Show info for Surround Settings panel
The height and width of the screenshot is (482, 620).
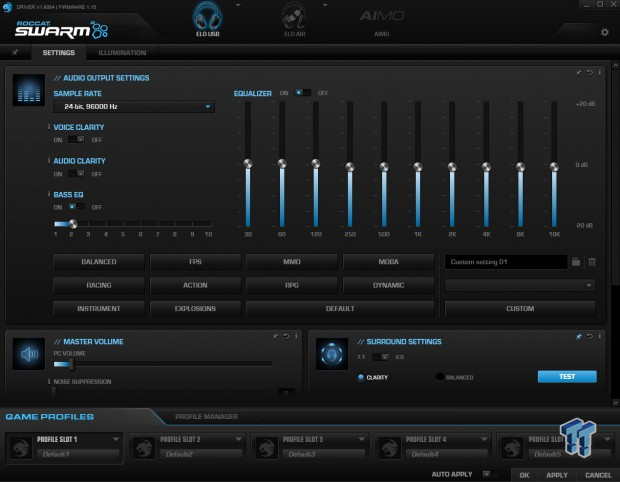599,336
